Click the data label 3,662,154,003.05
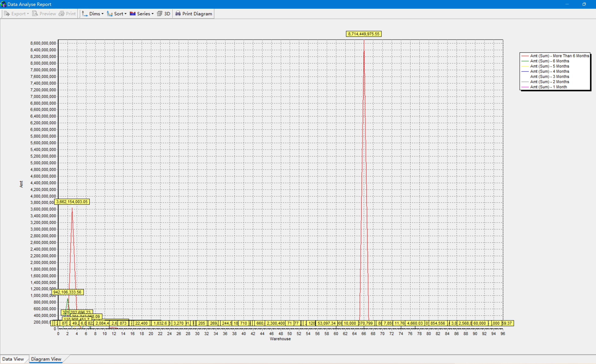596x364 pixels. [x=72, y=202]
